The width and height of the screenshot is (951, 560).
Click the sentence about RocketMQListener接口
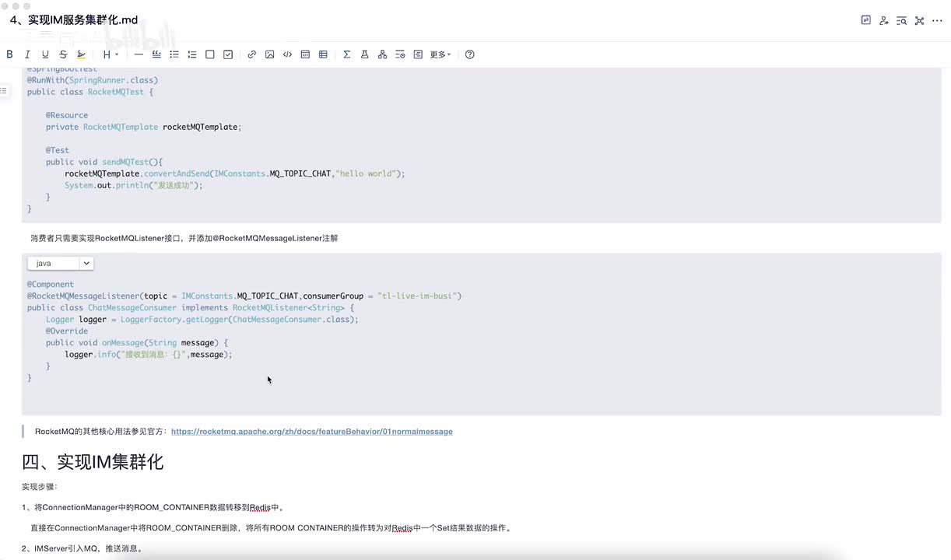pos(184,238)
